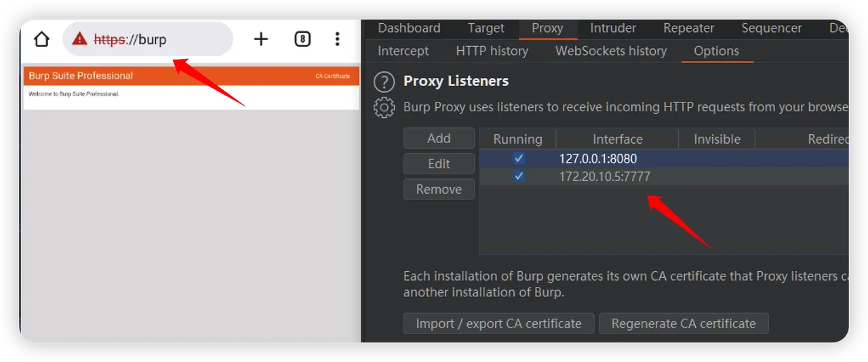Tap the browser home icon
The image size is (868, 362).
click(x=41, y=39)
